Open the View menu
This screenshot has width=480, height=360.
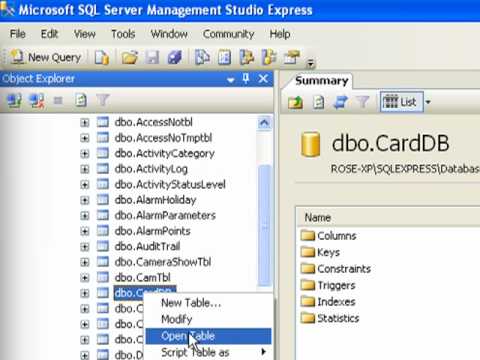[x=85, y=34]
